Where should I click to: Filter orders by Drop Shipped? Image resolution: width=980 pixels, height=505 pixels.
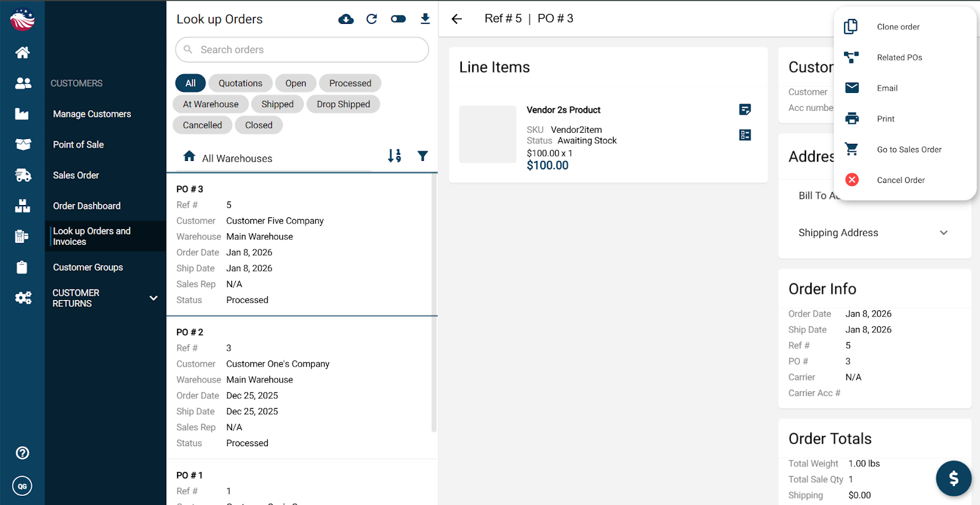pos(343,104)
